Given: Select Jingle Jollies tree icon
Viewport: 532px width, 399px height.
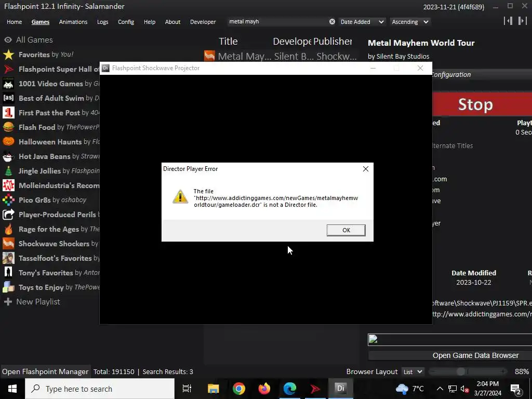Looking at the screenshot, I should click(x=8, y=171).
